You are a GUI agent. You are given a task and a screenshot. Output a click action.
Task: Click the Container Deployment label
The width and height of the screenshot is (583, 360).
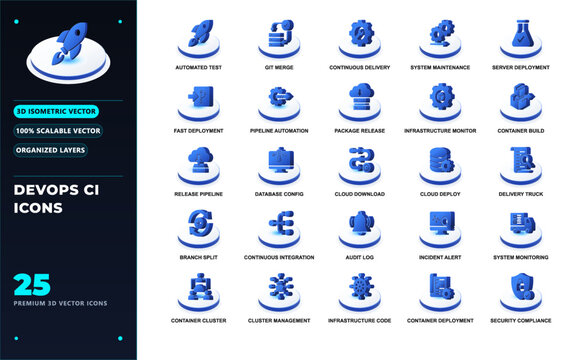440,320
